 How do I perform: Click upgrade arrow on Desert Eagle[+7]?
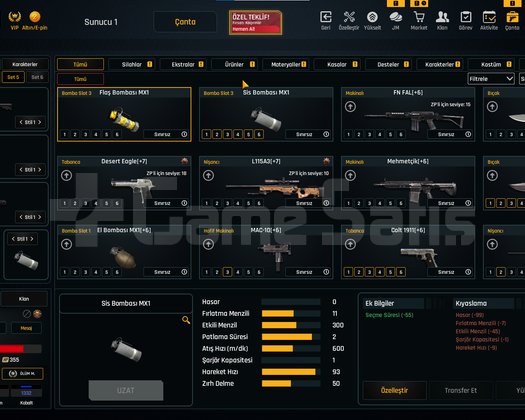click(66, 176)
